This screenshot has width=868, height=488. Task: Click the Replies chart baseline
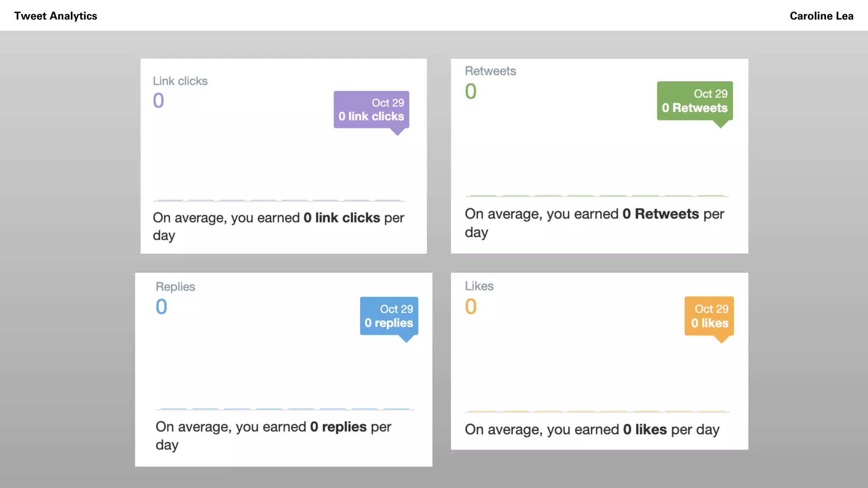[285, 409]
